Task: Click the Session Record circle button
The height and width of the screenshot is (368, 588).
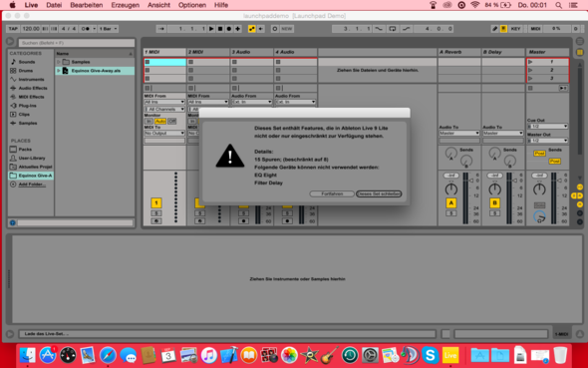Action: tap(274, 29)
